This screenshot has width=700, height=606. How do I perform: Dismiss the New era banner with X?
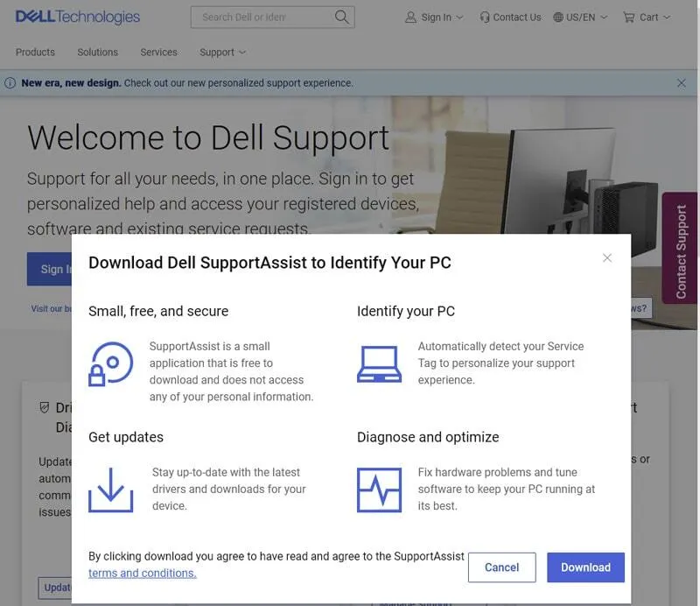(682, 82)
